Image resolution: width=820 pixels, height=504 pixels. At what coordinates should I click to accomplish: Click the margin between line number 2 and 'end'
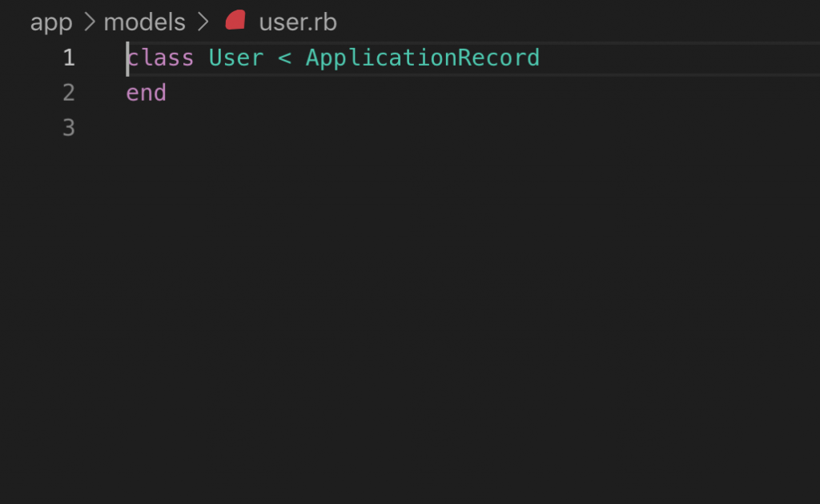pyautogui.click(x=100, y=93)
